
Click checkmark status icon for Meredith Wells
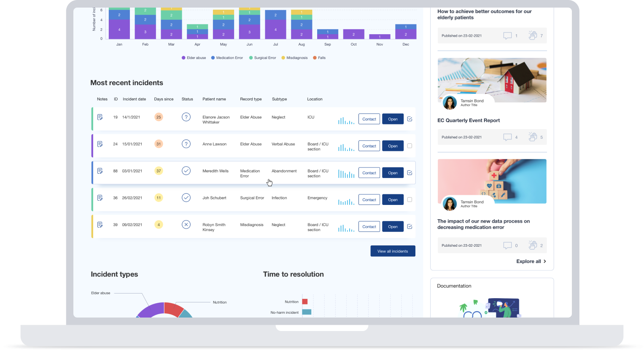(x=186, y=171)
